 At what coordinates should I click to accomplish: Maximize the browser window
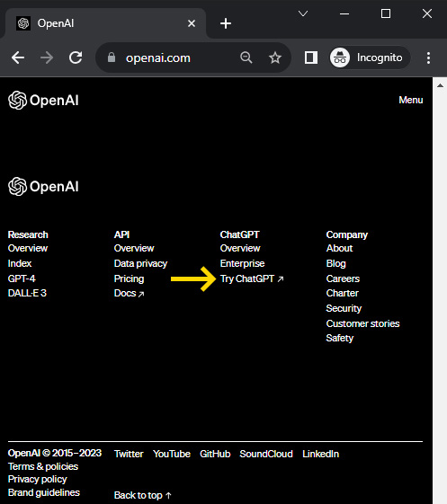(x=386, y=13)
